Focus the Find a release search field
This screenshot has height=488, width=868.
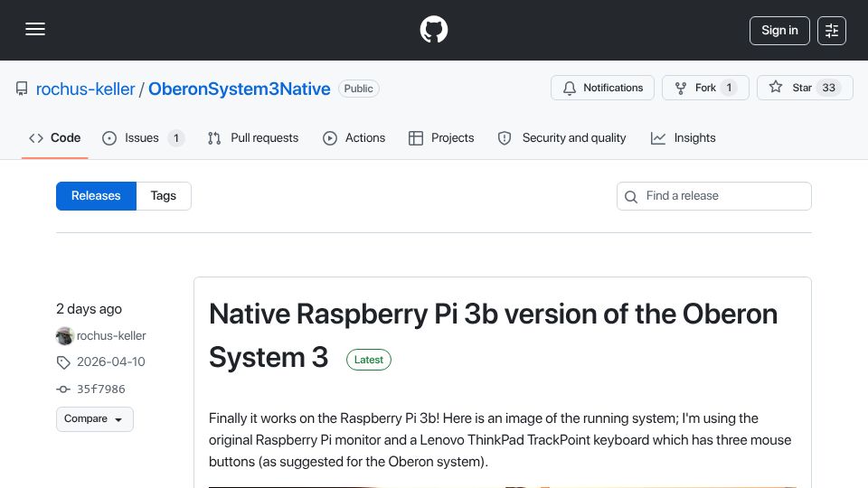pos(714,196)
